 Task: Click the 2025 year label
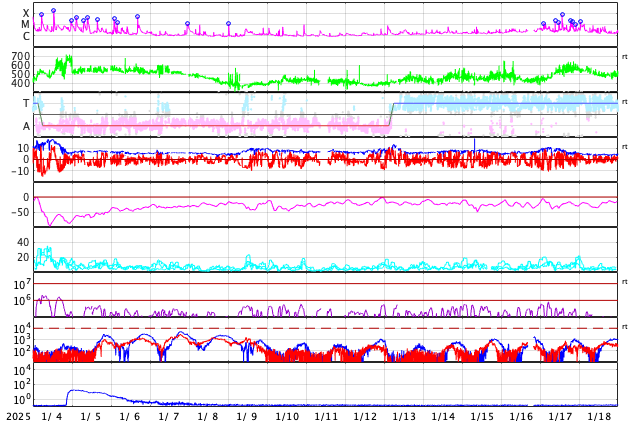[18, 416]
